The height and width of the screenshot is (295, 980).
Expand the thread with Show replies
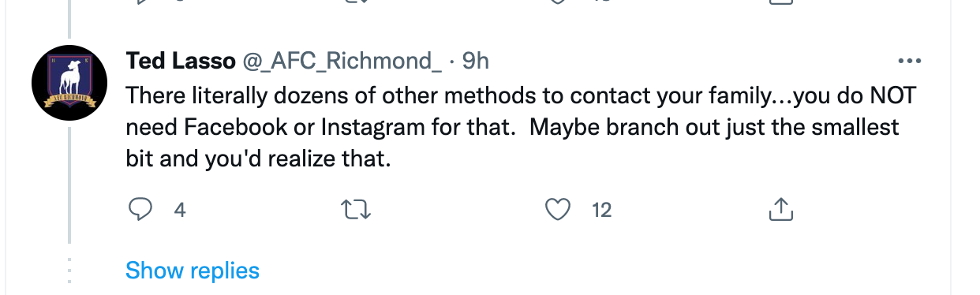click(193, 271)
